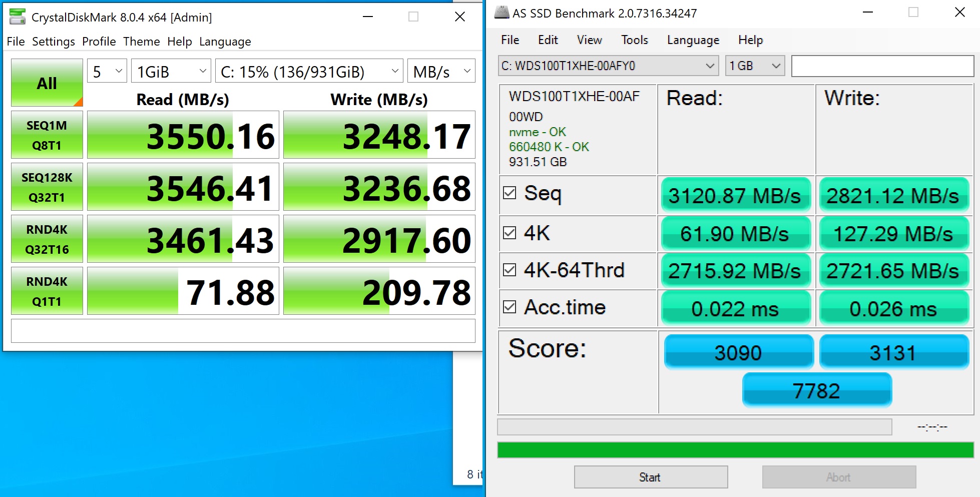Screen dimensions: 980x497
Task: Open AS SSD Benchmark Tools menu
Action: click(635, 40)
